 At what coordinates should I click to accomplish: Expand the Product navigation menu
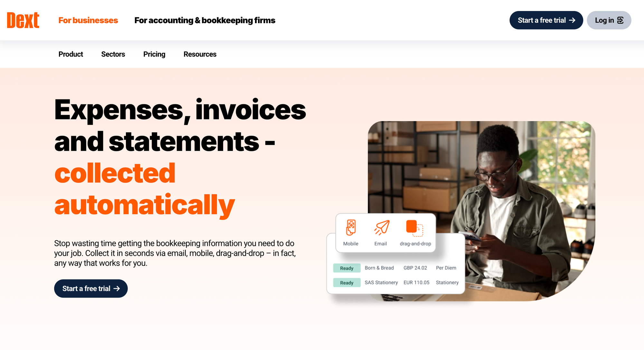click(70, 54)
